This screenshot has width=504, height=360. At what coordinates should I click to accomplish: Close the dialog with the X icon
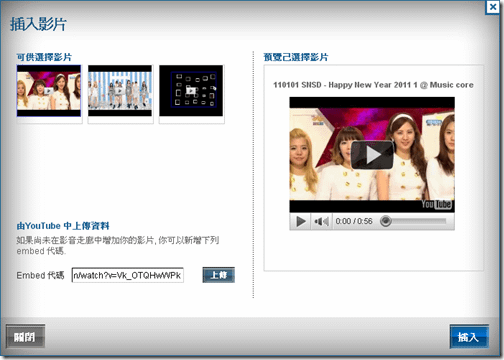(x=493, y=7)
